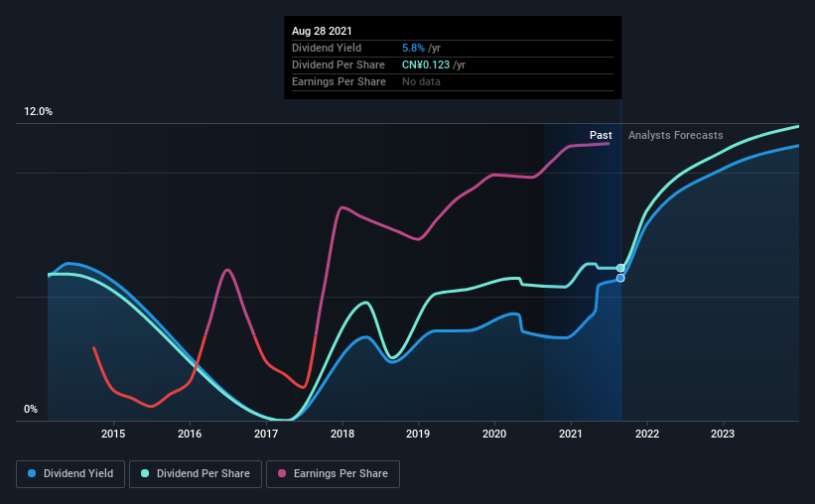Click the blue Dividend Yield legend dot
The height and width of the screenshot is (504, 815).
[x=32, y=473]
